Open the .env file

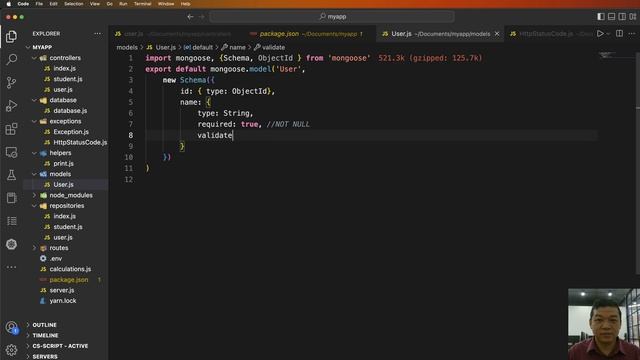[x=65, y=258]
